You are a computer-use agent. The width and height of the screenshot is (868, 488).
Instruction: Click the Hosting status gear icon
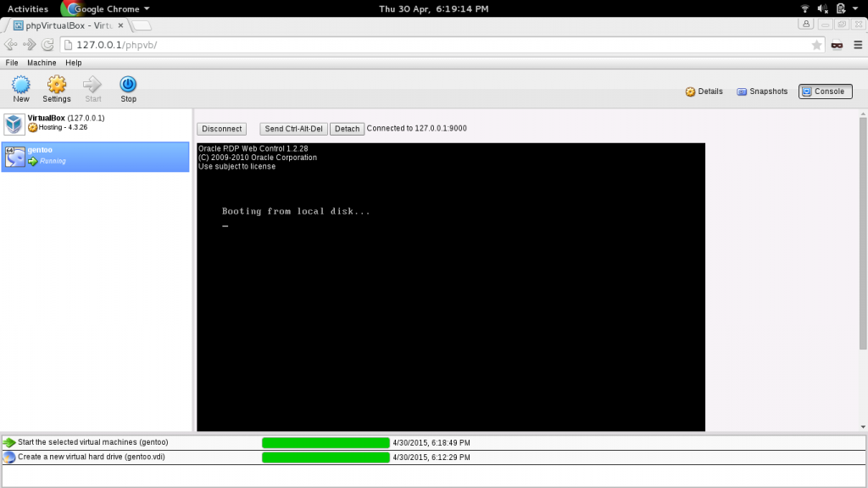(33, 128)
